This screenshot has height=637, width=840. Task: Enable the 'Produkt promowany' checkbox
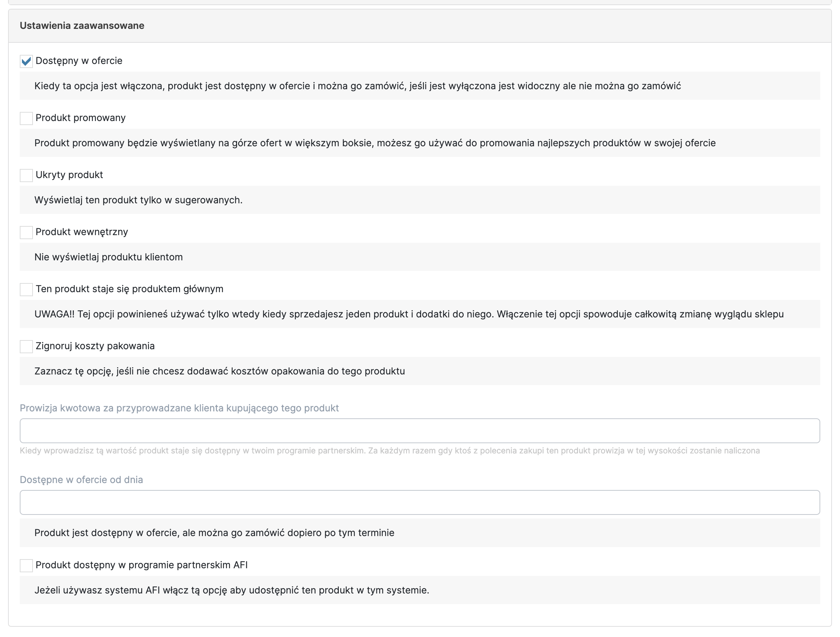tap(26, 118)
